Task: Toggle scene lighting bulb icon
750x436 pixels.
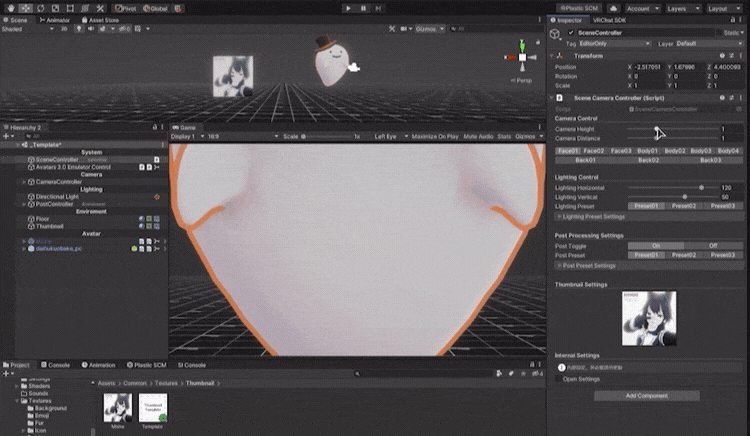Action: [x=79, y=29]
